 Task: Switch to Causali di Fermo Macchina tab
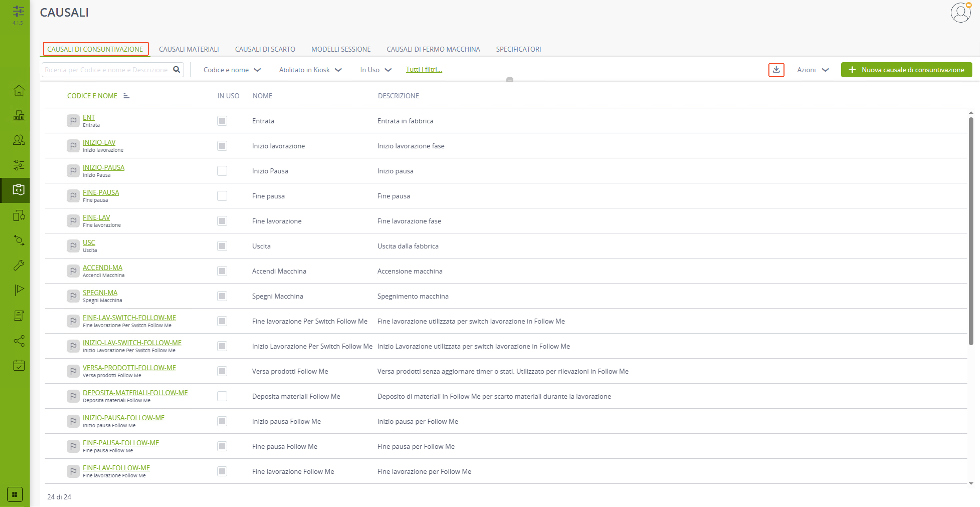click(x=433, y=49)
